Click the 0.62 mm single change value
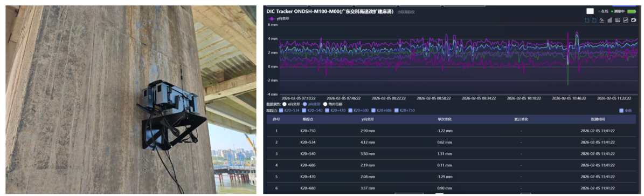This screenshot has height=196, width=644. click(x=445, y=143)
